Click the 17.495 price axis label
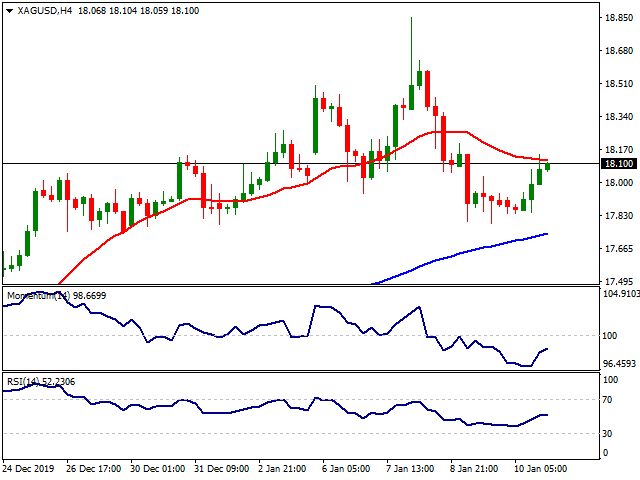The width and height of the screenshot is (640, 480). pos(619,282)
